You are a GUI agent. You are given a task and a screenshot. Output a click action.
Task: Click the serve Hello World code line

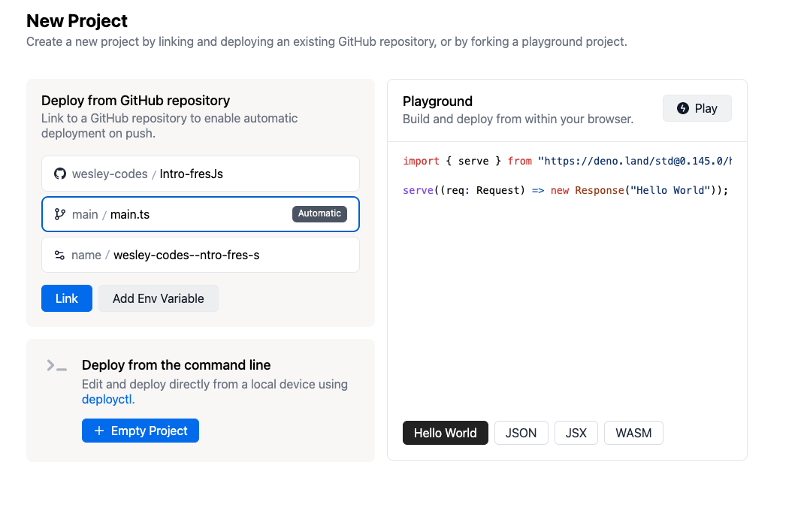point(566,190)
